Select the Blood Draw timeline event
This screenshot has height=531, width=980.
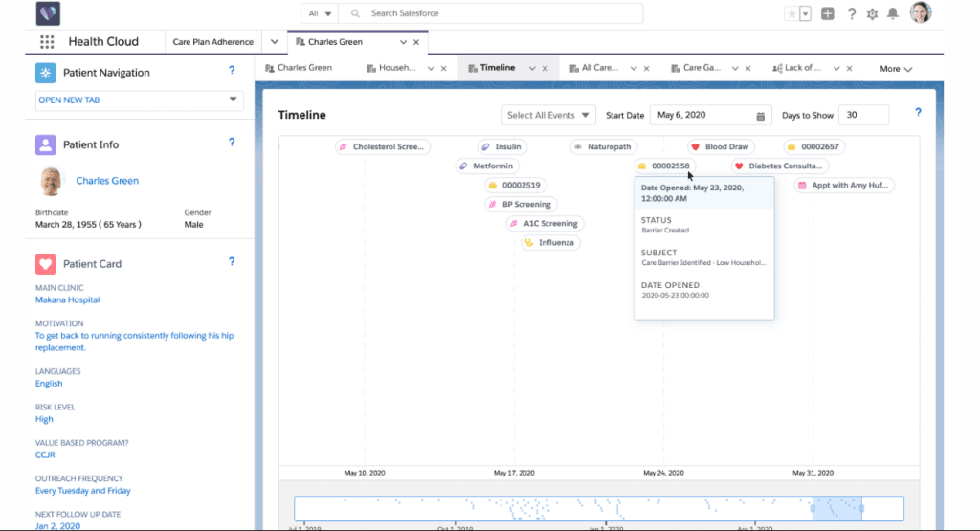click(x=722, y=146)
